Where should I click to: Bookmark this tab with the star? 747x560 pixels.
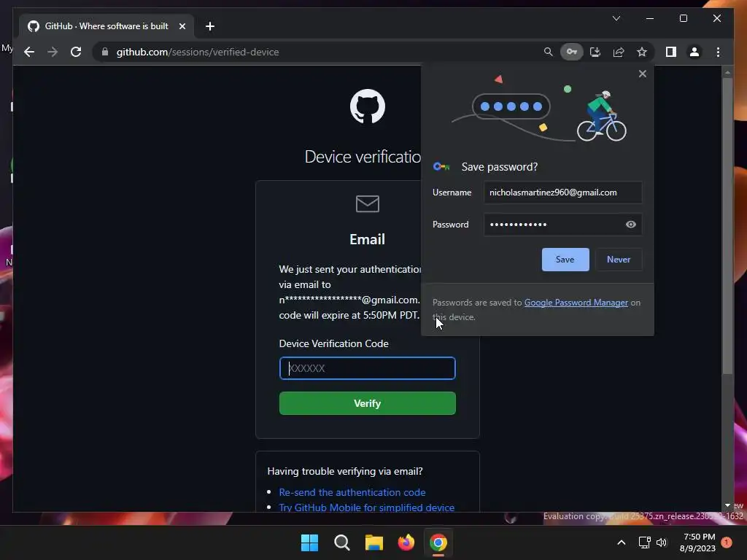[642, 52]
